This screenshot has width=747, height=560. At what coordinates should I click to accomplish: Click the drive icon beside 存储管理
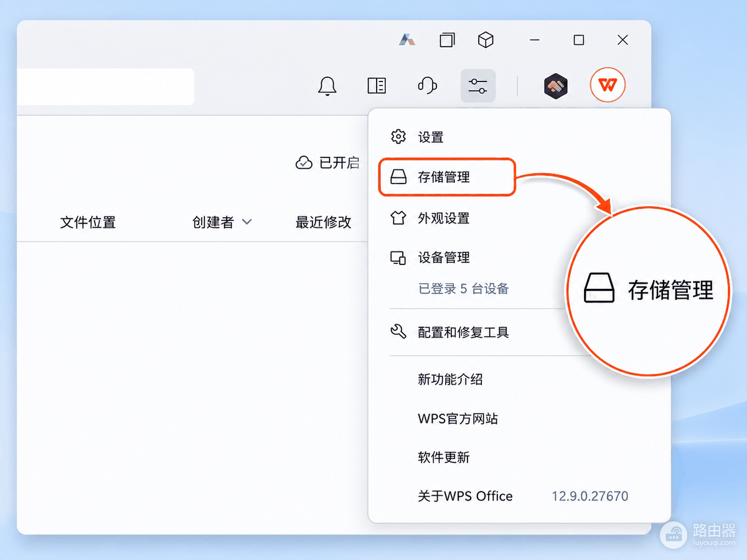[398, 178]
